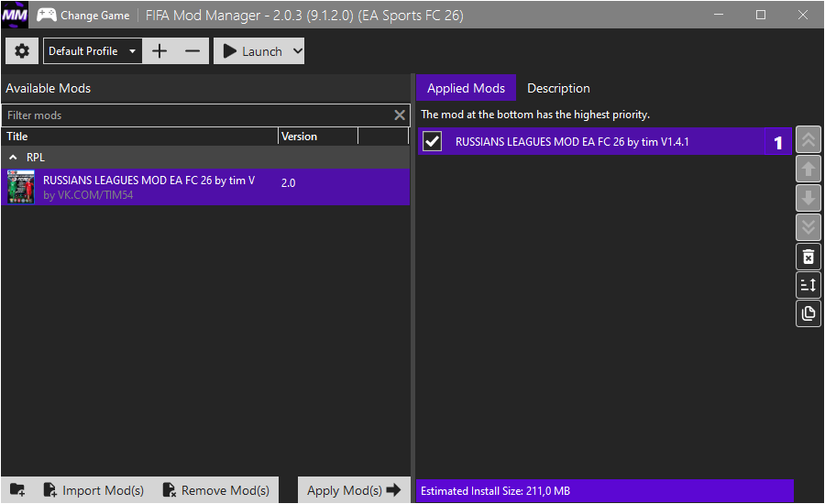Move applied mod to bottom priority
825x504 pixels.
[x=808, y=227]
